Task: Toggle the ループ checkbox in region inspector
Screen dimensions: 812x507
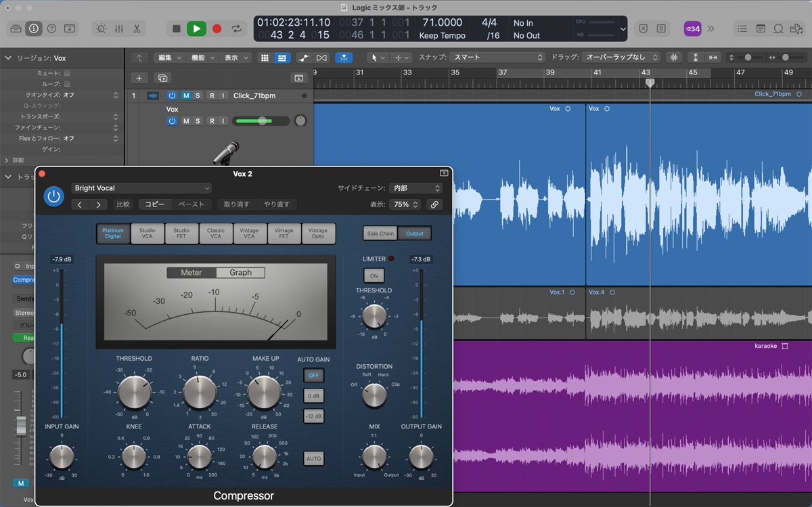Action: click(67, 84)
